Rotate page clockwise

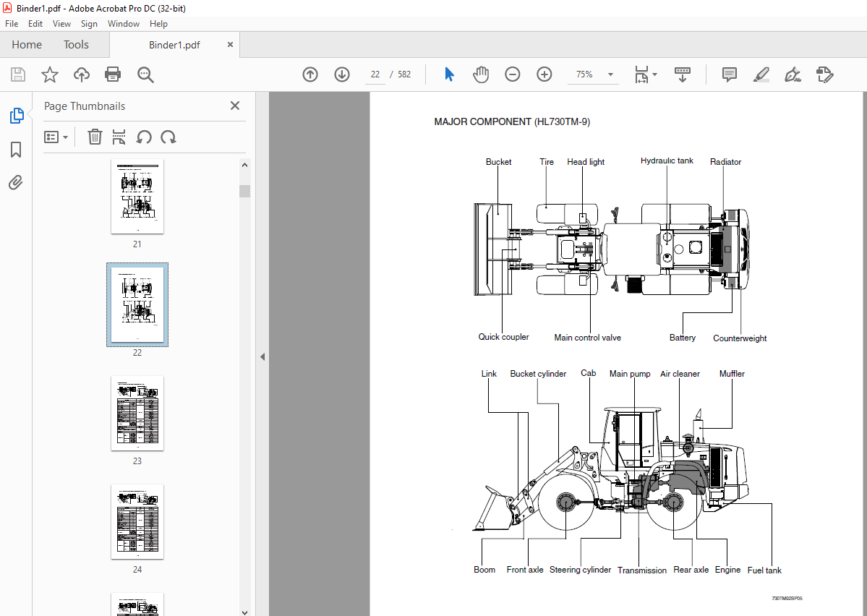pyautogui.click(x=168, y=137)
